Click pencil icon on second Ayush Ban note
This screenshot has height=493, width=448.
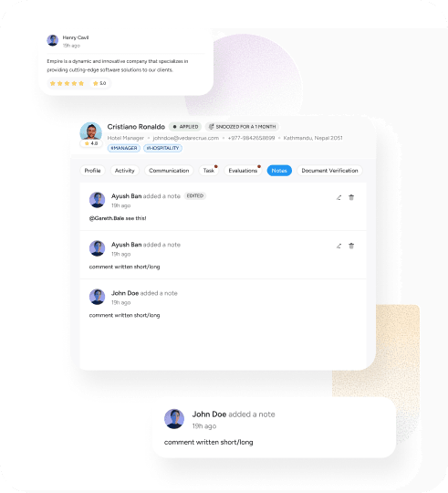tap(339, 246)
